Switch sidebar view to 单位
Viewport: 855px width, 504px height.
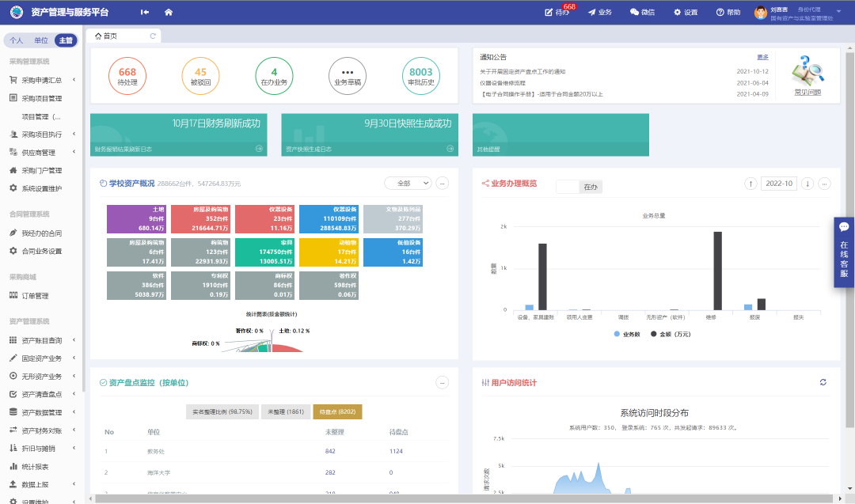[41, 40]
